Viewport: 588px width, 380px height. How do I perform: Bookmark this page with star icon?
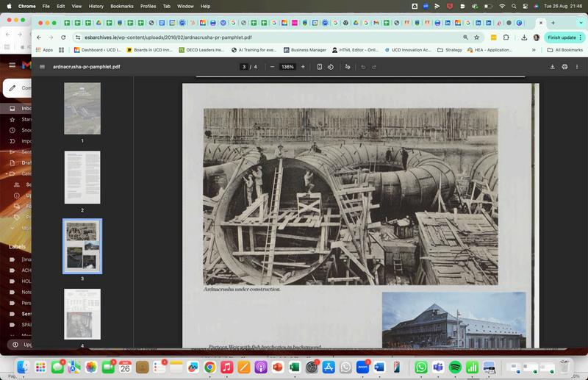476,37
